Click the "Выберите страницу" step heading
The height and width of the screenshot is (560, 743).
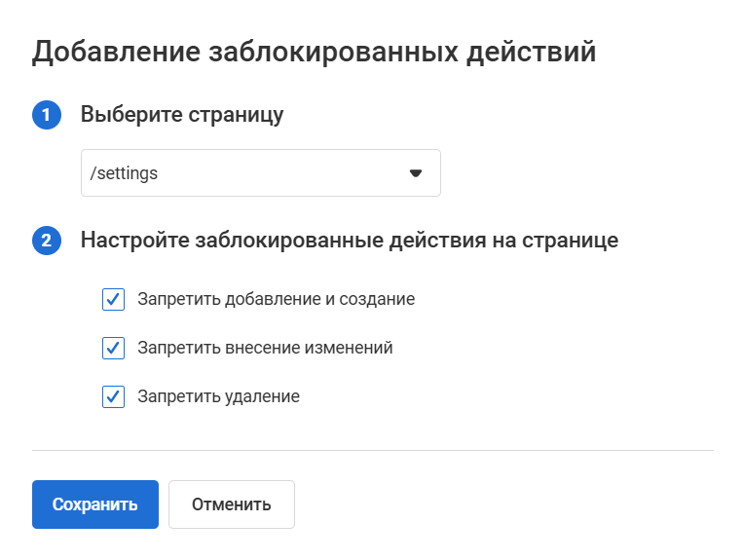(x=182, y=115)
